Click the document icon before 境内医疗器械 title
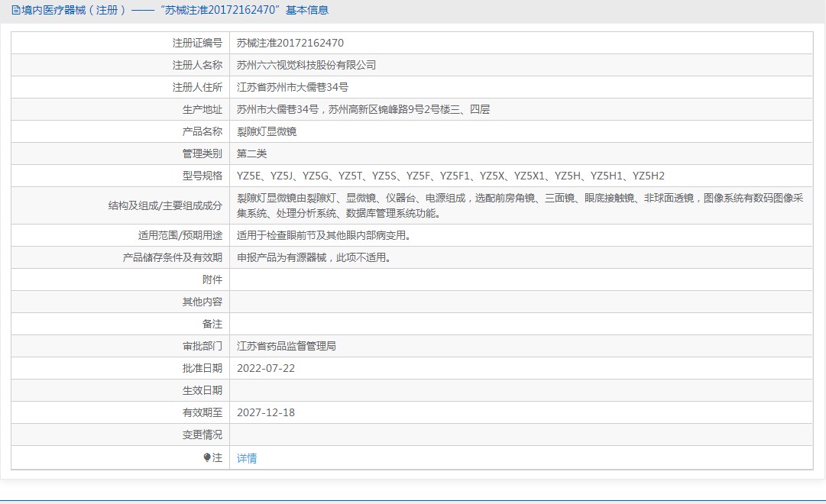This screenshot has height=504, width=826. pyautogui.click(x=15, y=10)
